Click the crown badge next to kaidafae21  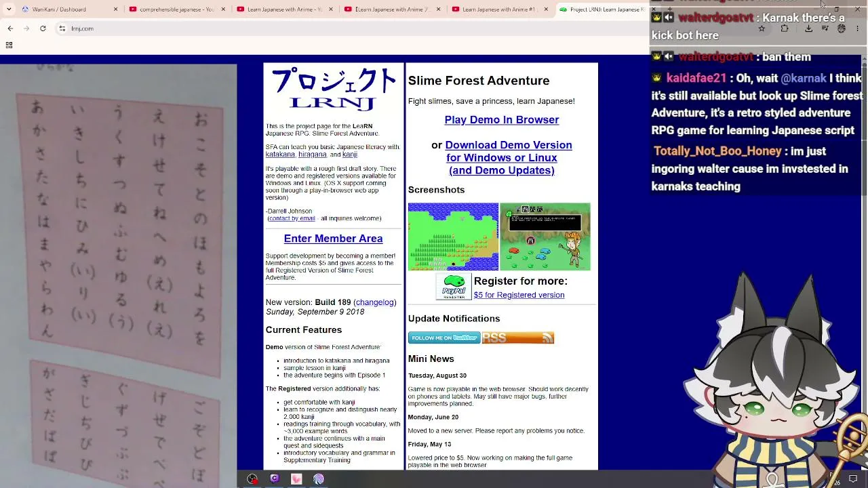pyautogui.click(x=656, y=78)
